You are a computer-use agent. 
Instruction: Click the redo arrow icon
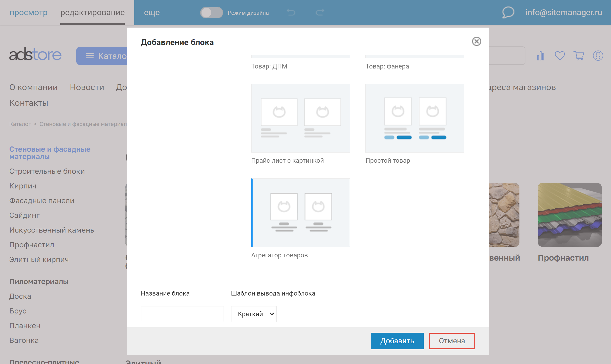[320, 12]
